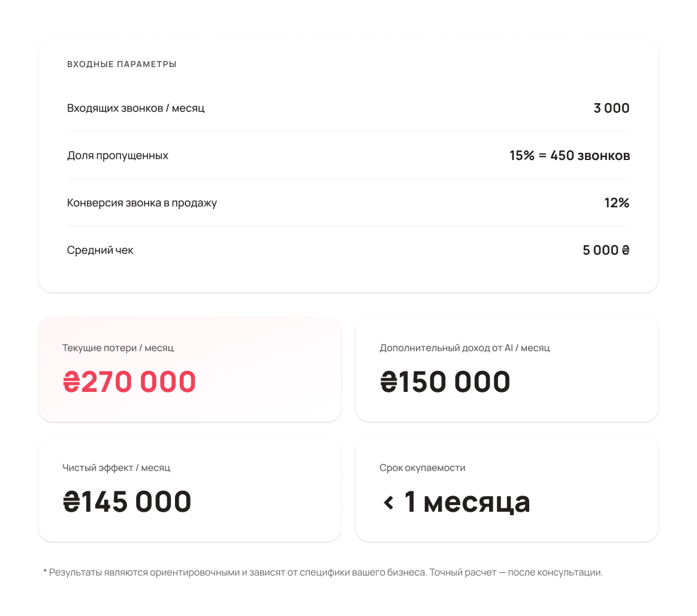Click the ₴145 000 net effect amount
The height and width of the screenshot is (616, 697).
127,502
